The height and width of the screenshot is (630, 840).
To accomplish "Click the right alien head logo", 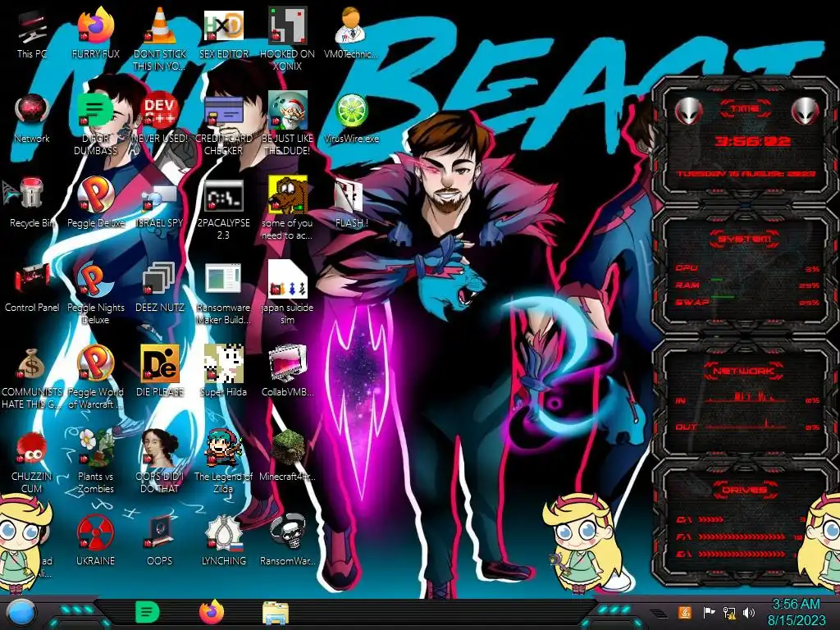I will click(806, 111).
